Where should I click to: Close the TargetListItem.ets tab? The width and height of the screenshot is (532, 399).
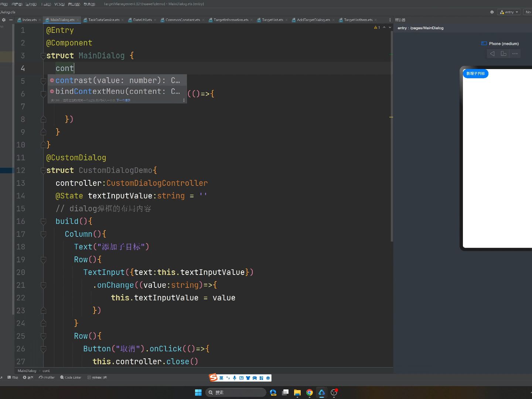(x=376, y=20)
